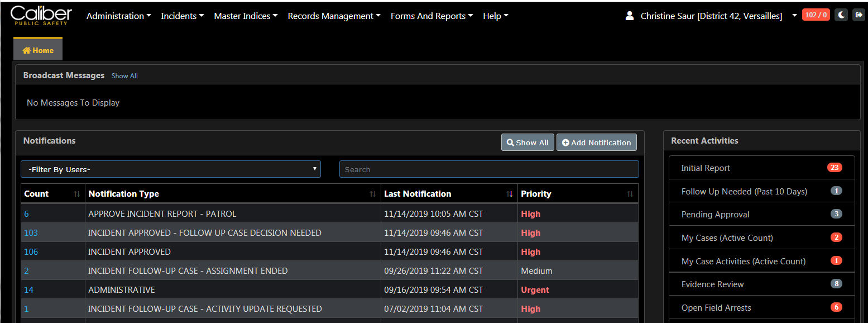Click the Caliber Public Safety logo

(41, 15)
